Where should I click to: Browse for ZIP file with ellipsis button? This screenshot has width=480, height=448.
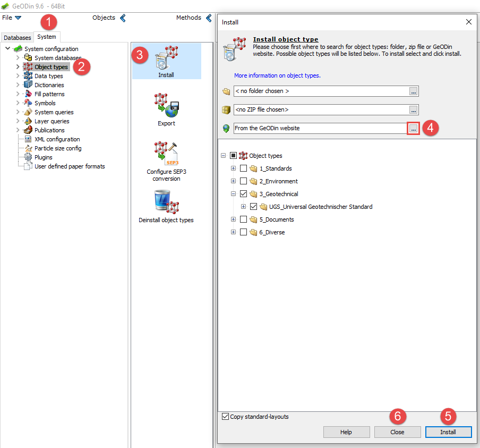tap(413, 109)
